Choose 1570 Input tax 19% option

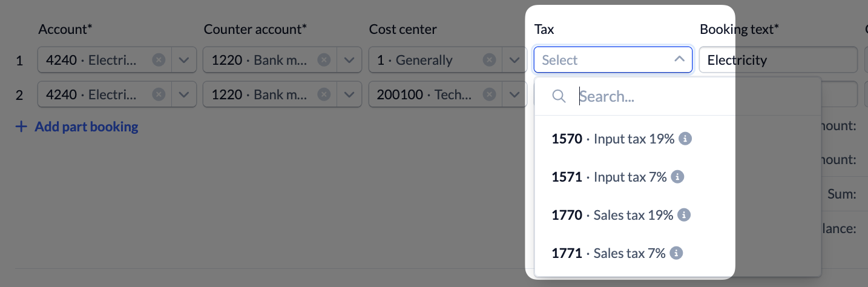pos(634,139)
